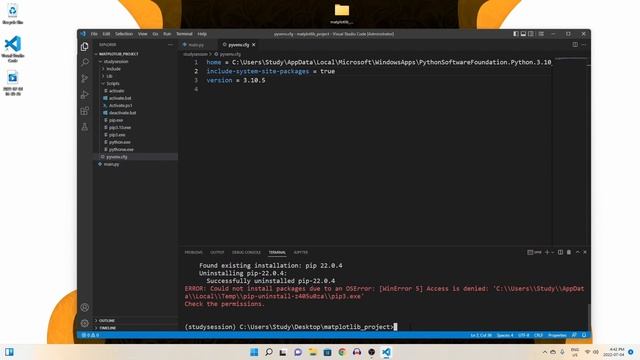This screenshot has width=640, height=360.
Task: Open the File menu
Action: click(x=94, y=34)
